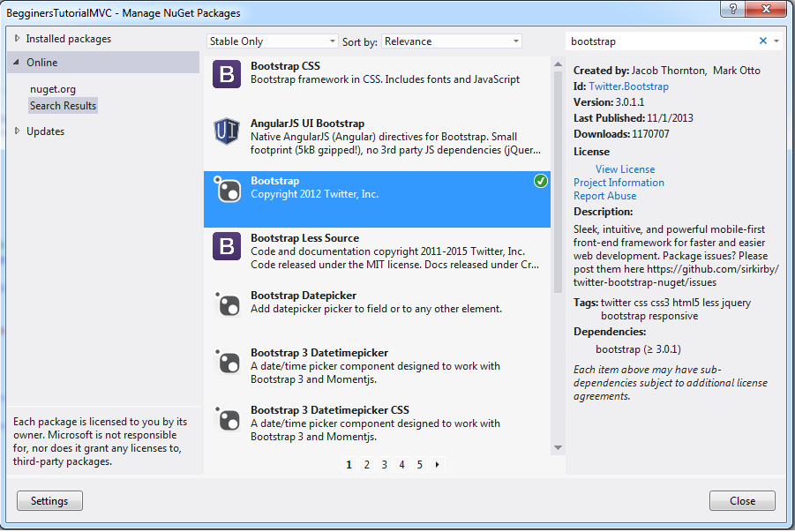Image resolution: width=795 pixels, height=532 pixels.
Task: Select the AngularJS UI Bootstrap title
Action: [x=307, y=124]
